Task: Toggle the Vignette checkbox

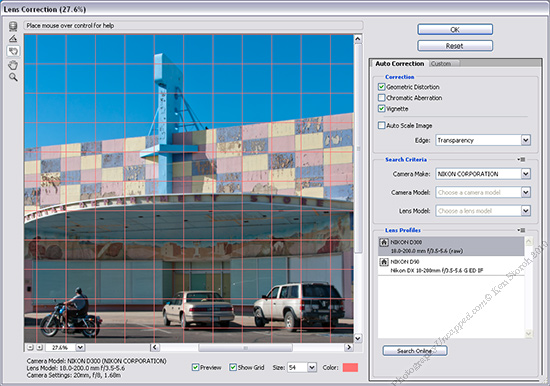Action: [x=382, y=108]
